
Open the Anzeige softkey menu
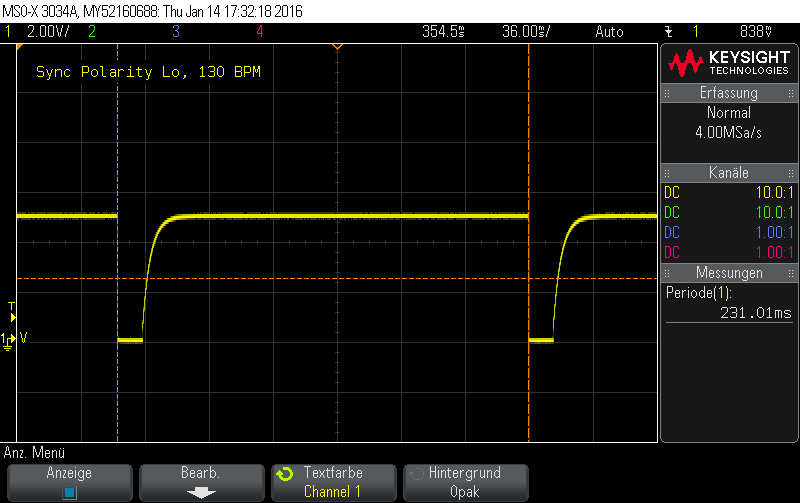(x=70, y=483)
